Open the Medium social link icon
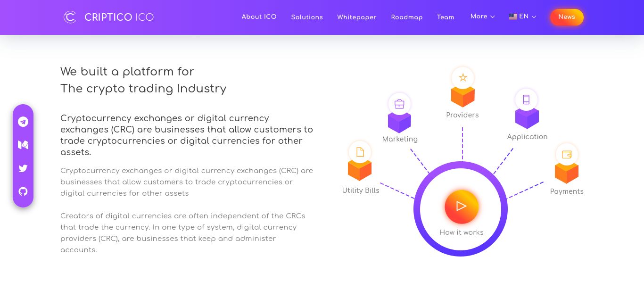 click(23, 145)
